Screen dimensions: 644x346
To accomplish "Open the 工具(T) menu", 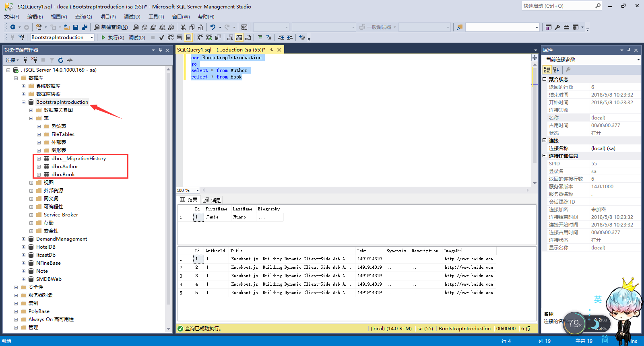I will click(156, 17).
